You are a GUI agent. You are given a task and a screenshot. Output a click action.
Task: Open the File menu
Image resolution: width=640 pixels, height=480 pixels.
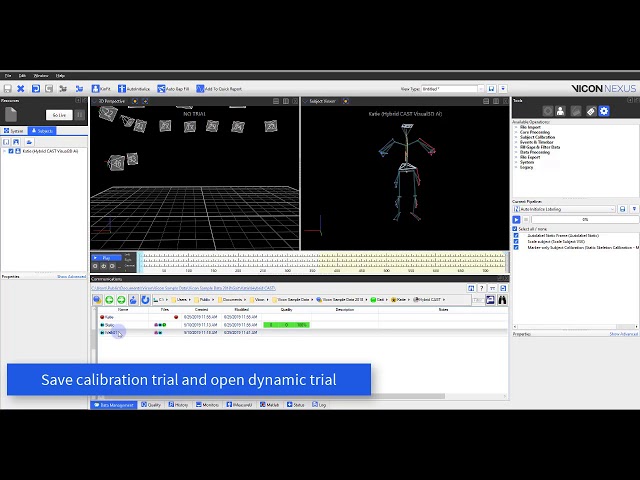point(8,76)
